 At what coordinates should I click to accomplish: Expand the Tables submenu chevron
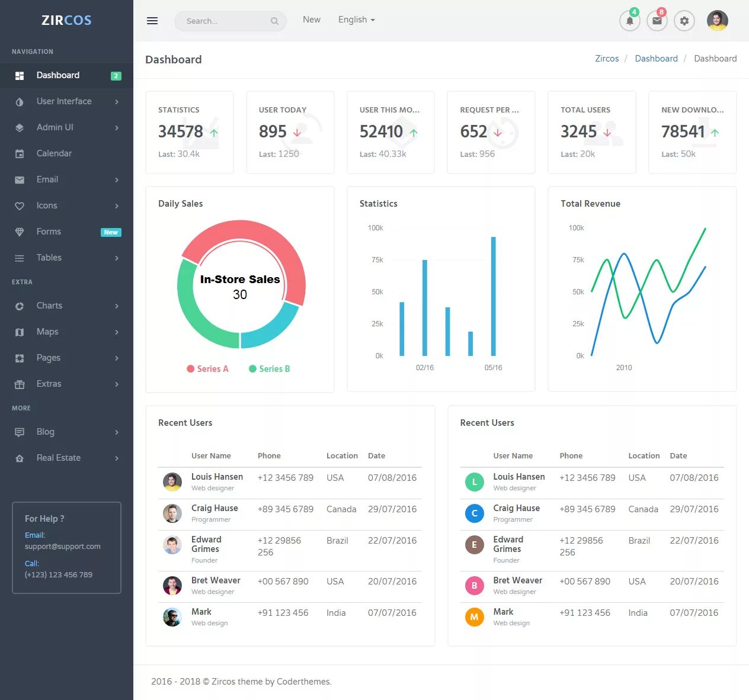[117, 258]
